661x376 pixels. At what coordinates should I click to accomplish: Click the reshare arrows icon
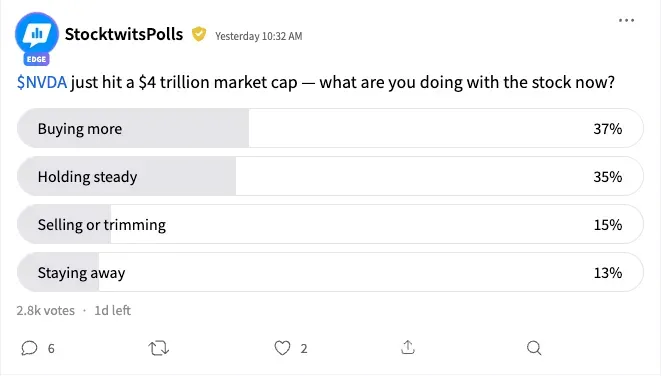click(x=159, y=348)
